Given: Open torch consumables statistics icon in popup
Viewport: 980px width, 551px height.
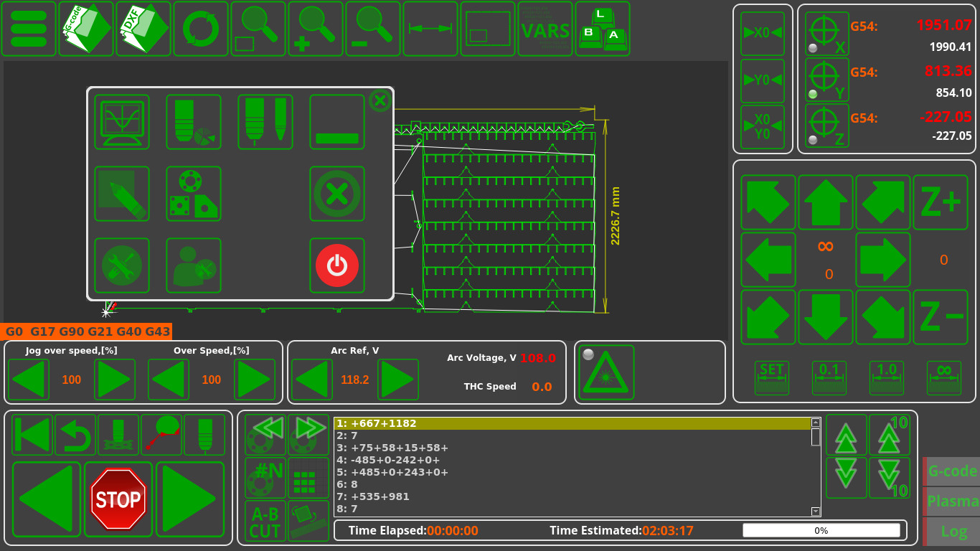Looking at the screenshot, I should click(194, 122).
